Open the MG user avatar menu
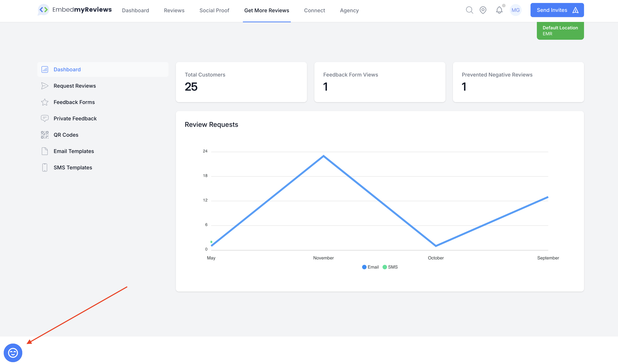The width and height of the screenshot is (618, 364). [515, 10]
